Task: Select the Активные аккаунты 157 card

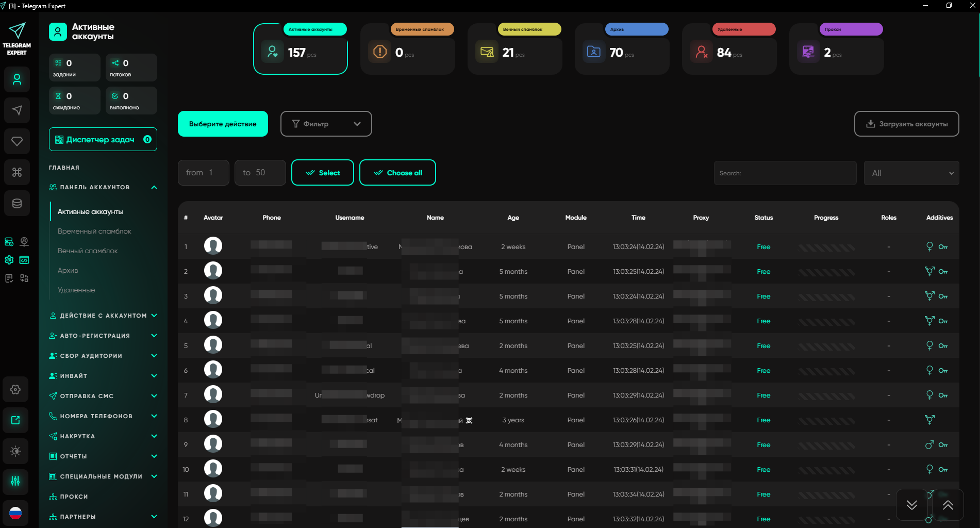Action: click(x=301, y=49)
